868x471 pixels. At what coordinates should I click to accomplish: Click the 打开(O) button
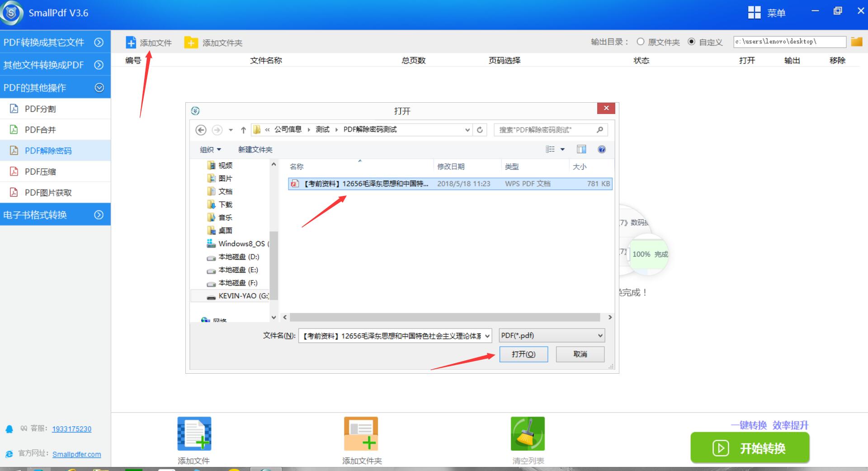point(523,354)
